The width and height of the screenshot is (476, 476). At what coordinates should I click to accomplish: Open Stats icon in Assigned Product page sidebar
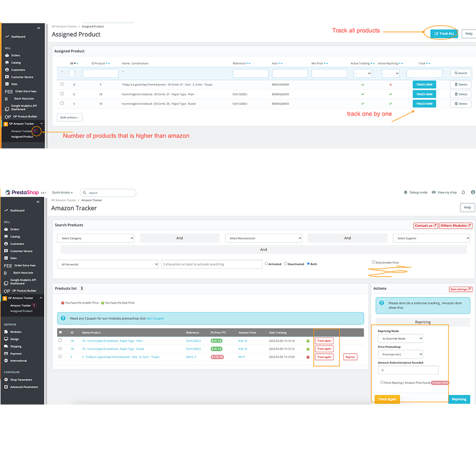coord(7,84)
